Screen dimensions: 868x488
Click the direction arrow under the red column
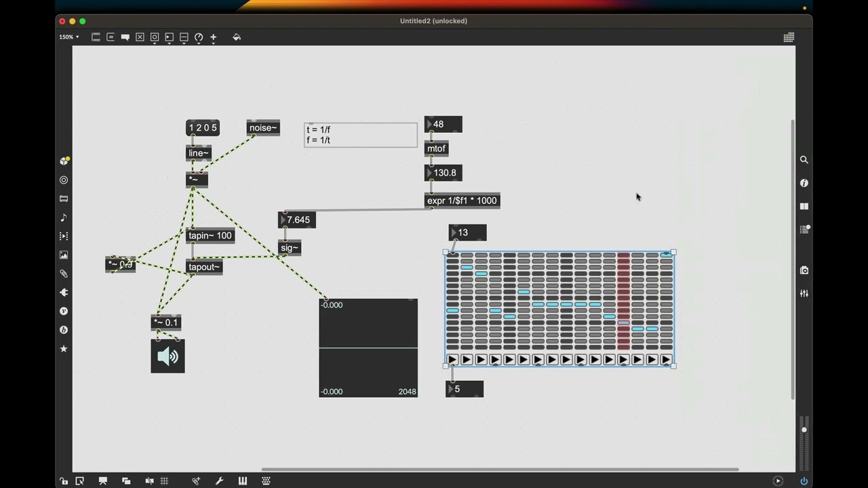623,359
